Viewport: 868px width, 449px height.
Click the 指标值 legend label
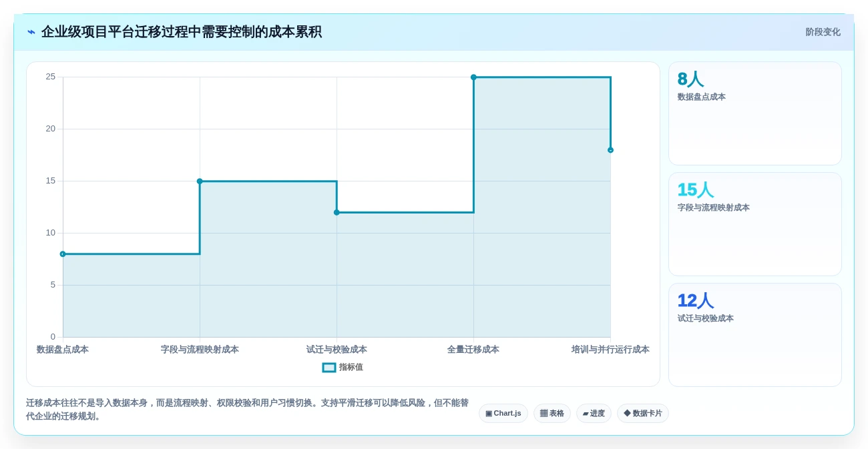tap(351, 368)
